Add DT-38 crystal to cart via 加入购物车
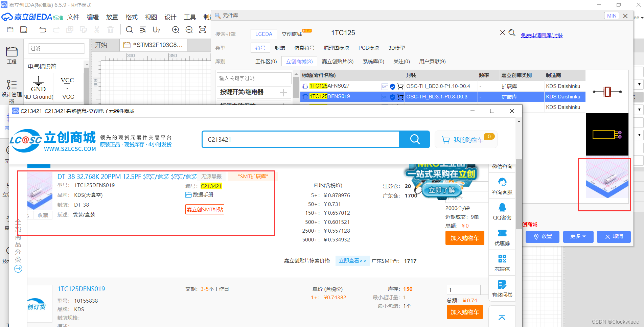This screenshot has height=327, width=644. pyautogui.click(x=464, y=238)
